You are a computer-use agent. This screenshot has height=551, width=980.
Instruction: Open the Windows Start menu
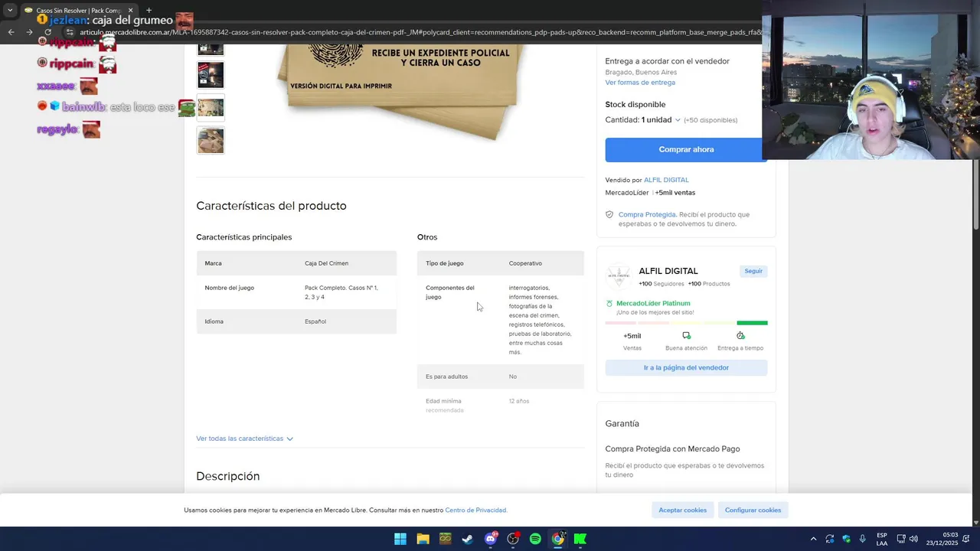coord(400,539)
